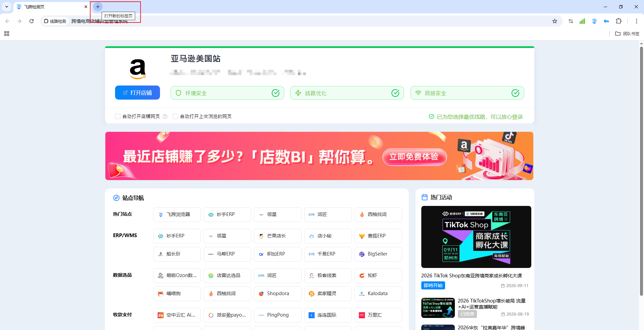Open the TikTok Shop 商家成长孵化大课 poster
The width and height of the screenshot is (644, 330).
point(476,237)
